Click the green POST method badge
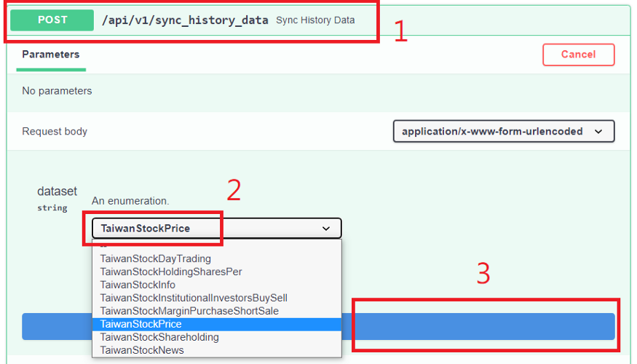 [52, 20]
